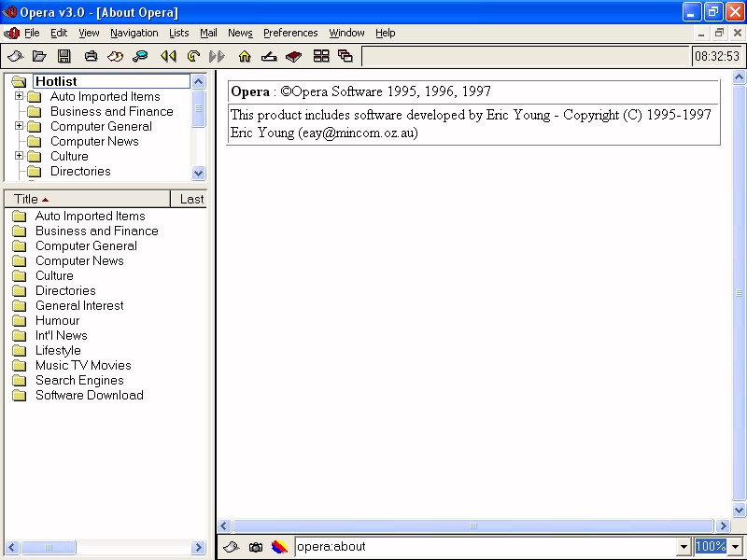Viewport: 747px width, 560px height.
Task: Open the zoom percentage dropdown arrow
Action: pyautogui.click(x=735, y=547)
